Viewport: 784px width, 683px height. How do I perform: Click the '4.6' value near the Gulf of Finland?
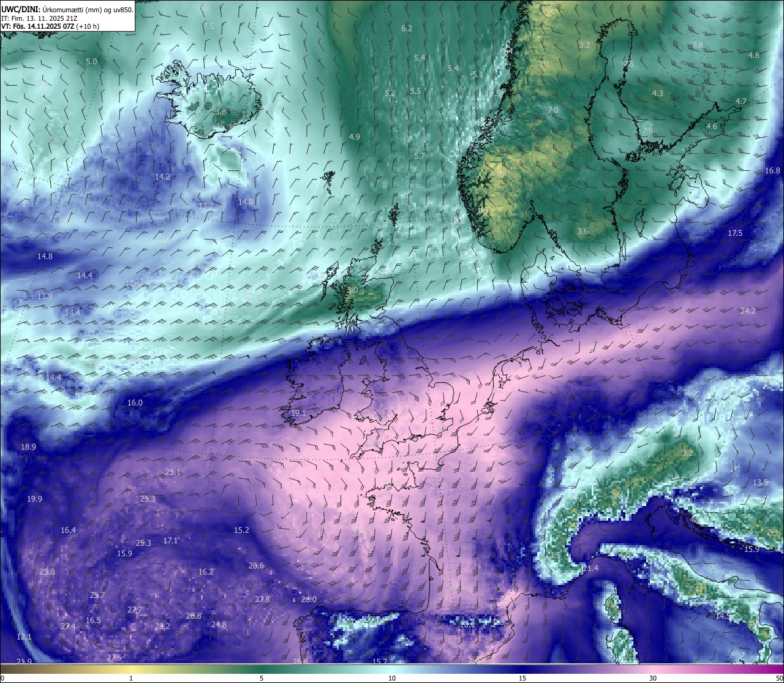pos(711,127)
